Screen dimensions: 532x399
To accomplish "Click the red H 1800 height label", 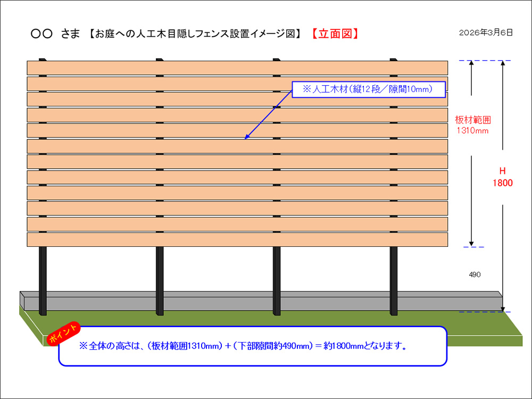I will (503, 177).
